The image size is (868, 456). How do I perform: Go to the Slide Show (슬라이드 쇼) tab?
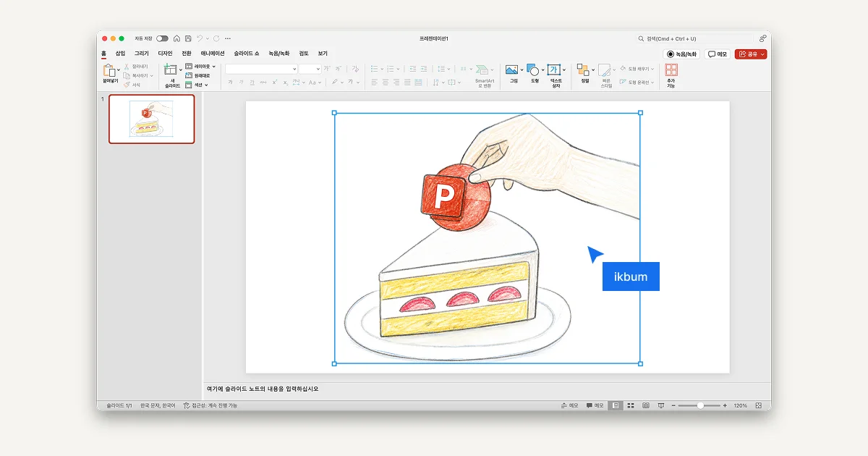coord(247,54)
